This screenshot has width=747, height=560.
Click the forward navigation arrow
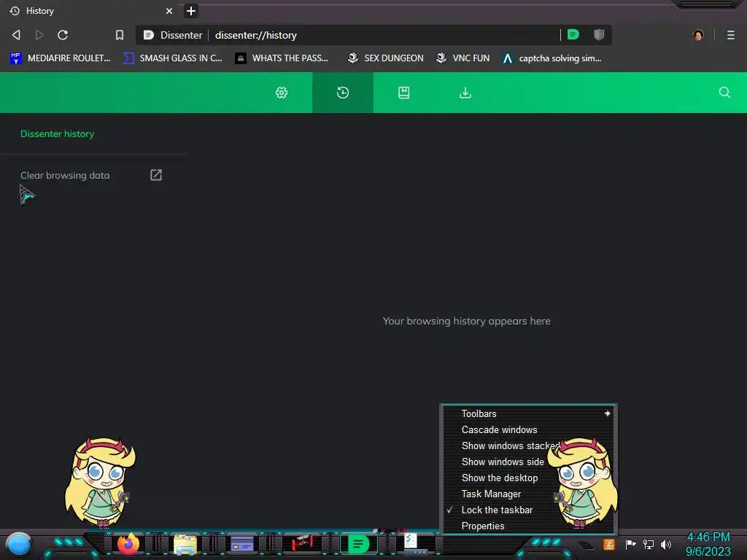pyautogui.click(x=39, y=35)
